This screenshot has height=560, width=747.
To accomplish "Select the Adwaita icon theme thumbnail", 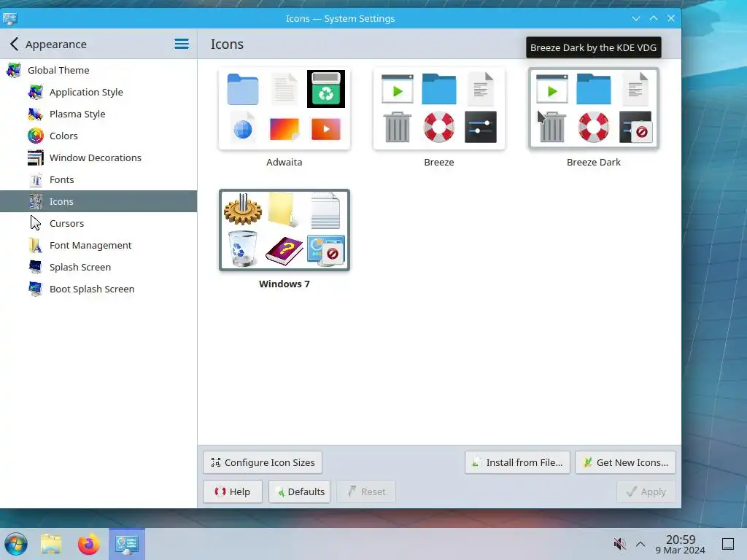I will (x=285, y=109).
